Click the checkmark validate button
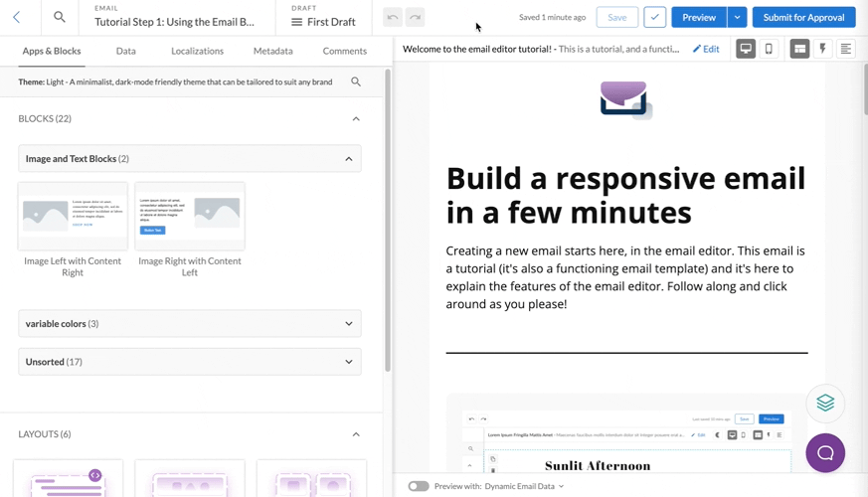The width and height of the screenshot is (868, 497). click(x=655, y=18)
